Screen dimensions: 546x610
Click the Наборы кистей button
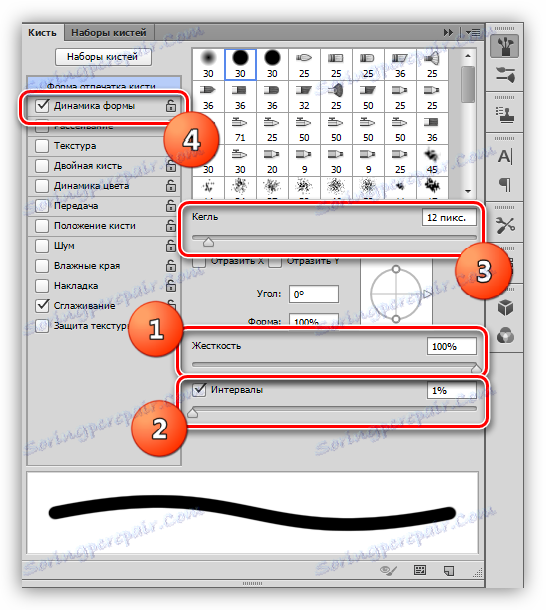tap(104, 57)
